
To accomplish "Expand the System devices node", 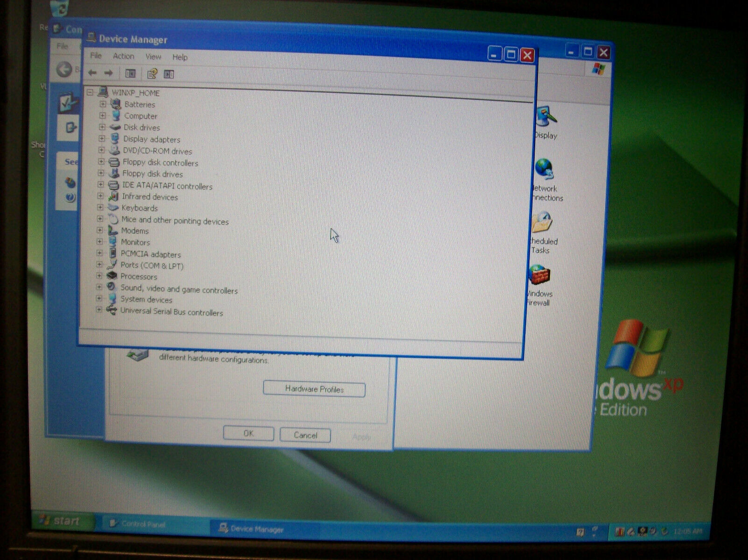I will click(99, 298).
